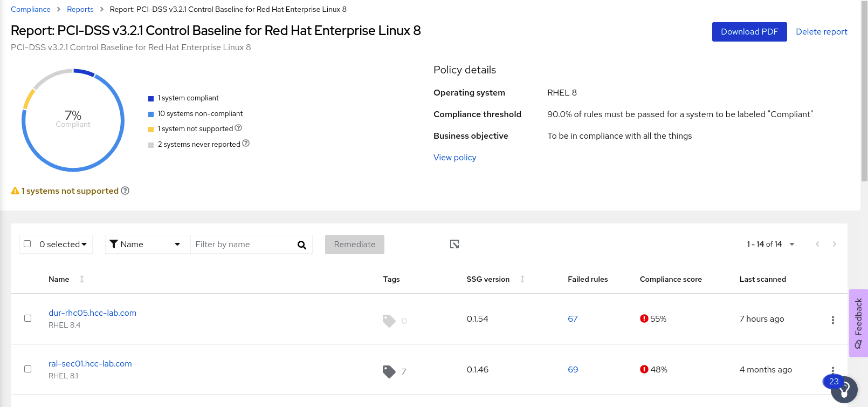Check the ral-sec01.hcc-lab.com row checkbox
Screen dimensions: 868x407
point(27,369)
